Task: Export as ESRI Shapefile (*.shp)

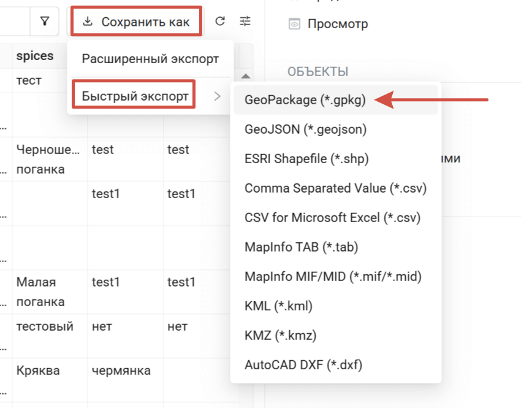Action: click(306, 159)
